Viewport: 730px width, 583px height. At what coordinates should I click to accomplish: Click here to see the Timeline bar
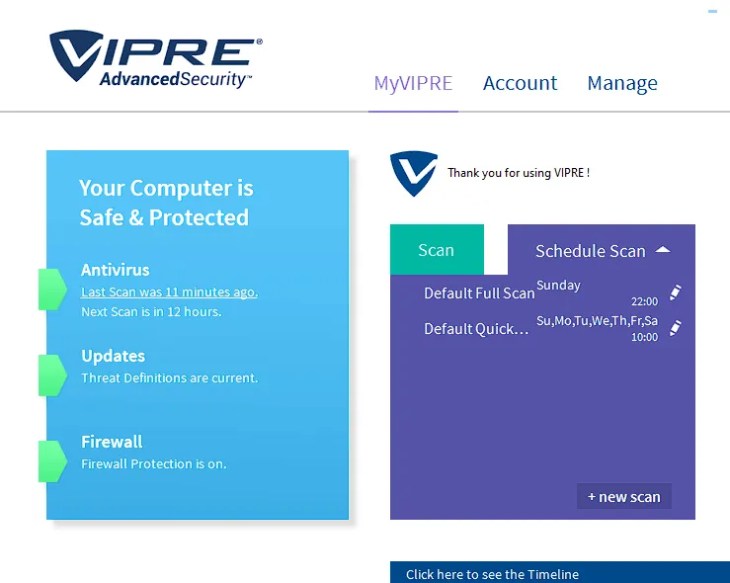[560, 572]
